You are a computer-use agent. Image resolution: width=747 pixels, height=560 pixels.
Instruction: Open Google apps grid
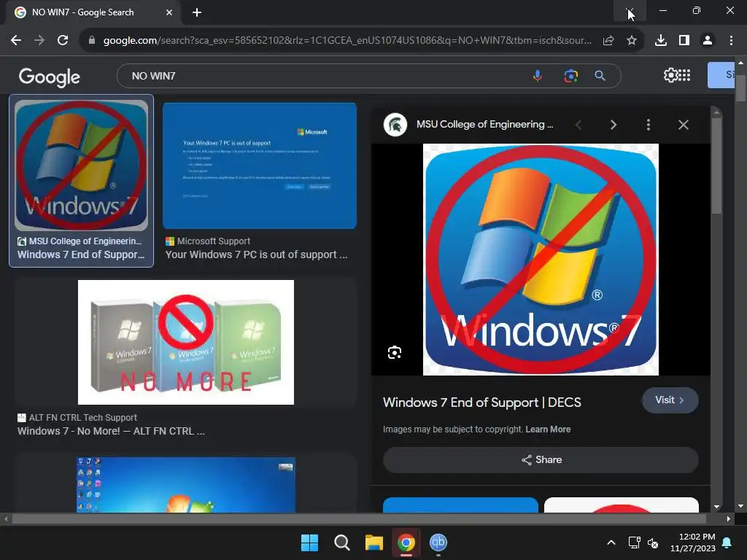tap(684, 75)
